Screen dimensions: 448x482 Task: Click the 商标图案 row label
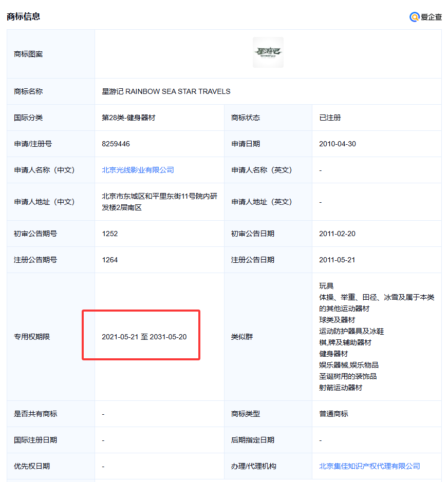coord(28,54)
